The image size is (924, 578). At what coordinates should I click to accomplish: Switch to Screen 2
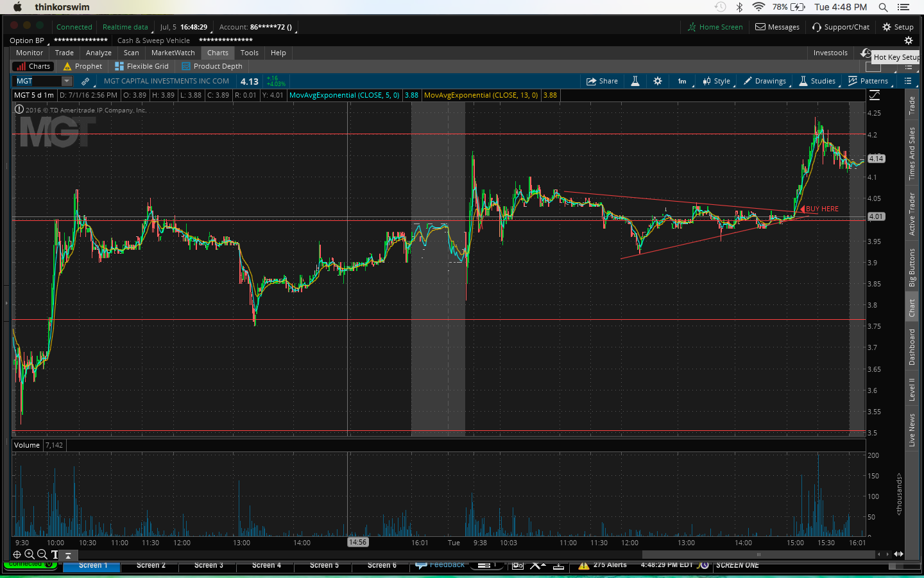151,566
